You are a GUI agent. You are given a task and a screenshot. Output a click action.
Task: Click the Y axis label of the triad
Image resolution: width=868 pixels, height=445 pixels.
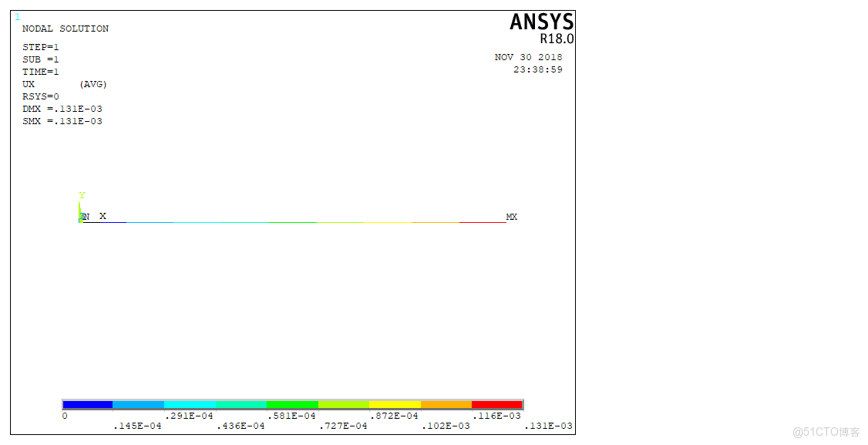[x=82, y=195]
